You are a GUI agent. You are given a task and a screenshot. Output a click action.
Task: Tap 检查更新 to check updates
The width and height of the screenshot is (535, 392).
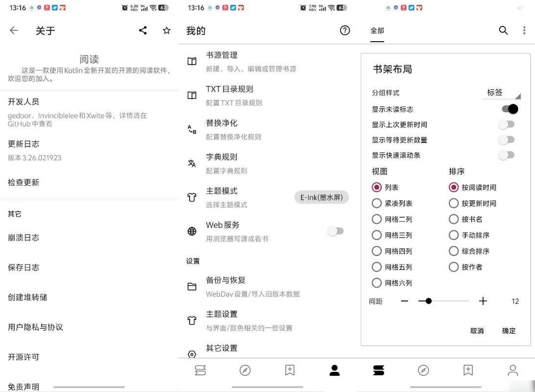tap(22, 182)
